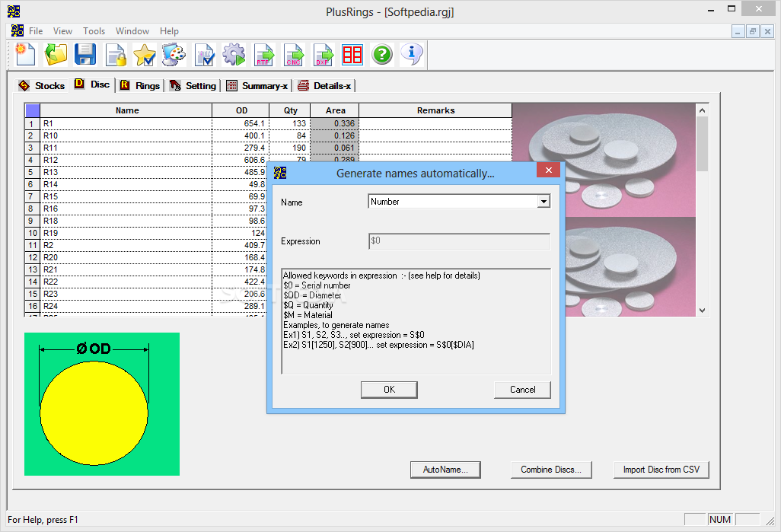Open the File menu

click(36, 31)
